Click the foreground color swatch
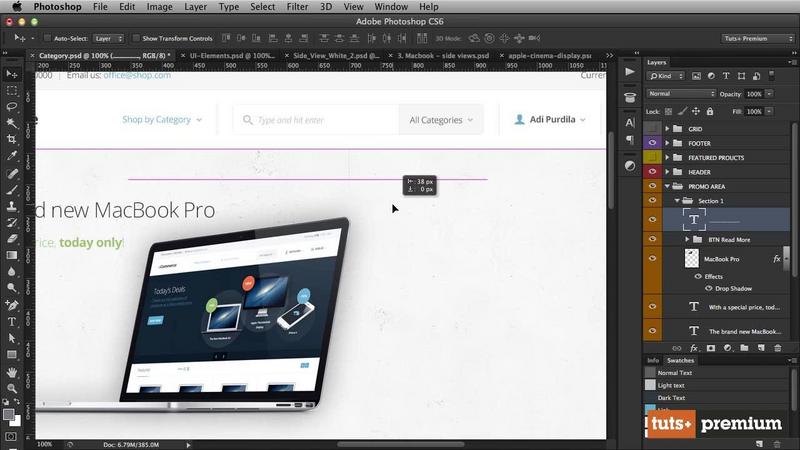 click(x=8, y=414)
